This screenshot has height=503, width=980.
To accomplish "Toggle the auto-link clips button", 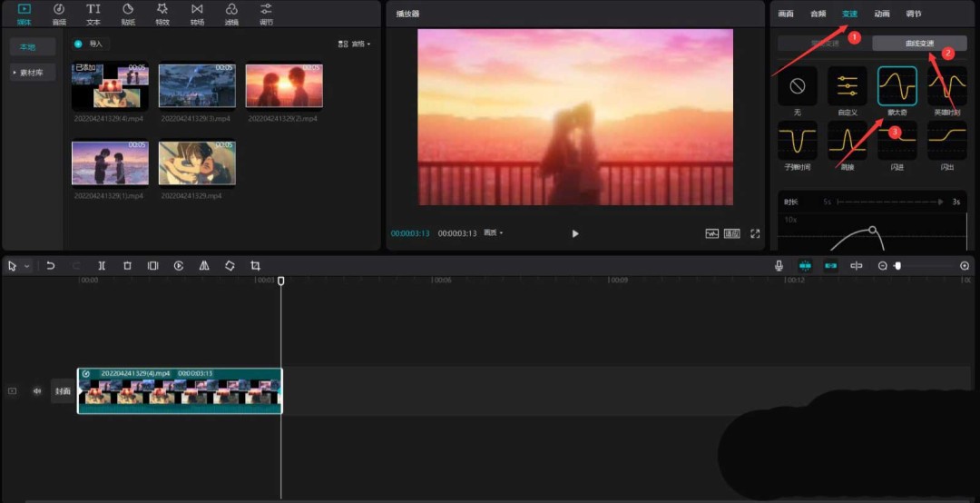I will (830, 266).
